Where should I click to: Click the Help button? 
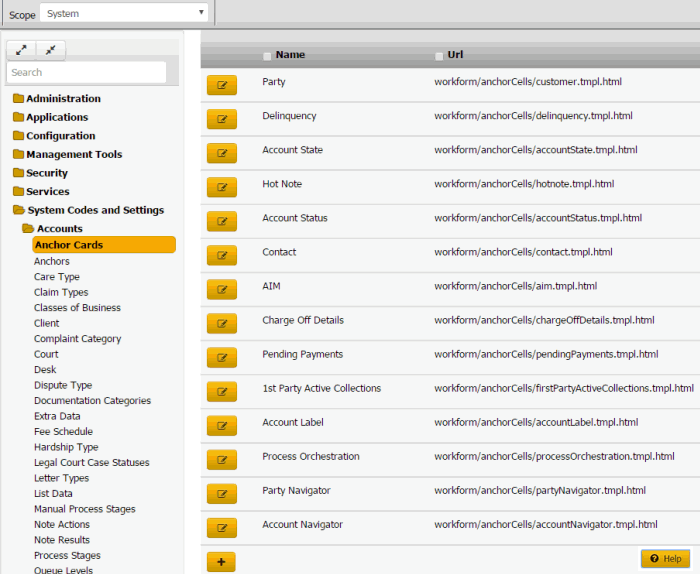(x=666, y=558)
